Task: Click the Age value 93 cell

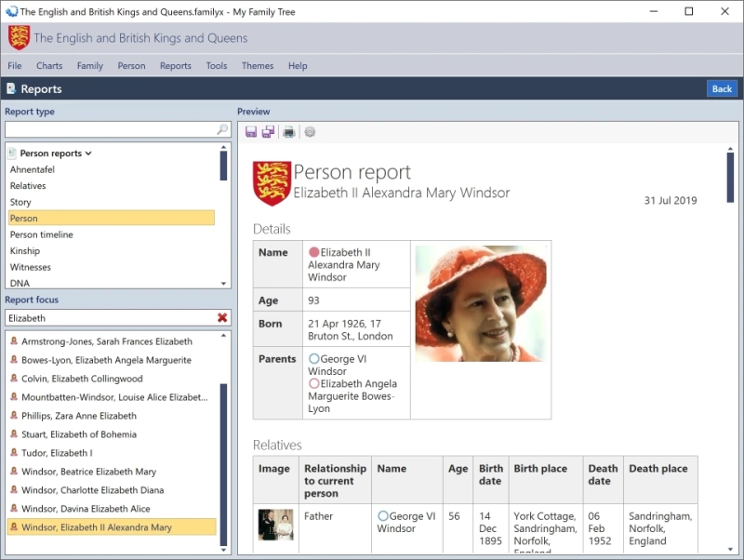Action: (356, 300)
